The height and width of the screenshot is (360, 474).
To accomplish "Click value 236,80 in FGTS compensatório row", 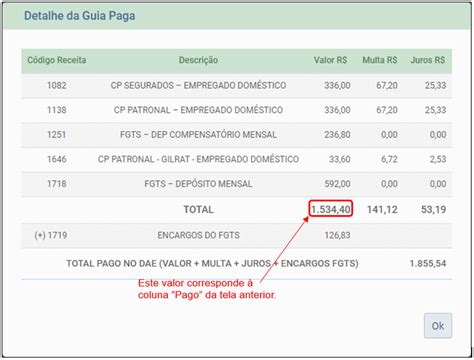I will coord(337,135).
